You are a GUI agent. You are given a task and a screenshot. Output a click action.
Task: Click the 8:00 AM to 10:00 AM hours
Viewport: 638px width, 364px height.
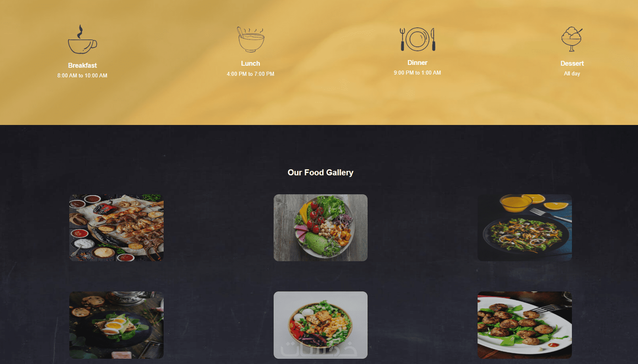[82, 75]
